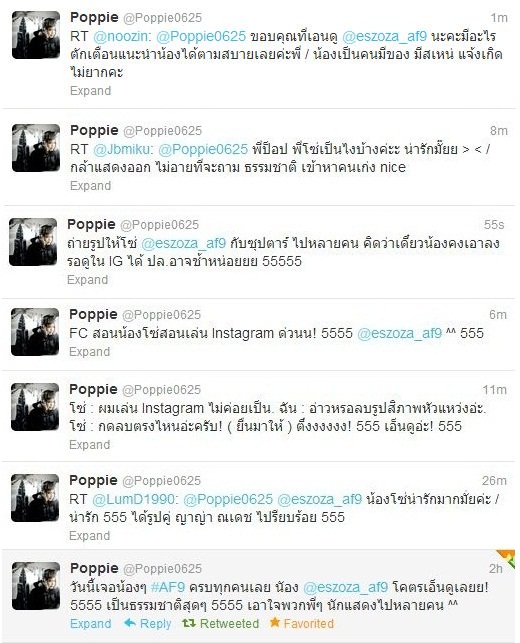
Task: Click the corner ribbon flag on highlighted tweet
Action: [x=506, y=558]
